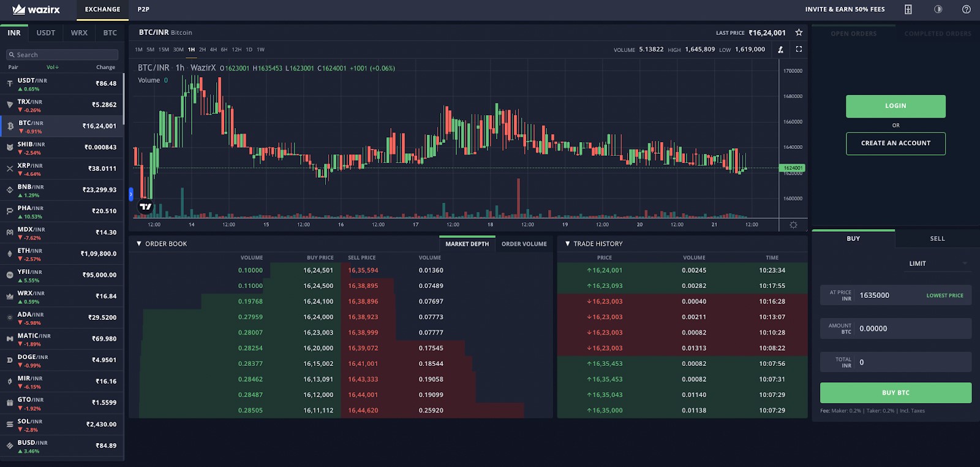
Task: Switch to the BTC market tab
Action: (110, 33)
